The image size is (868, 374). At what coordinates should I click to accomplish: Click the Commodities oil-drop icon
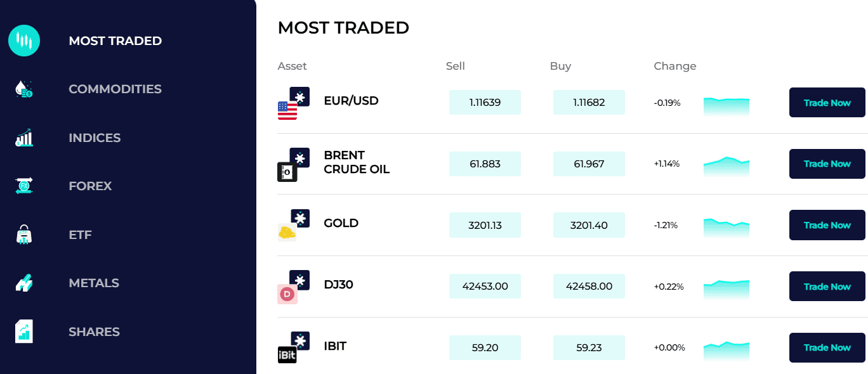23,89
